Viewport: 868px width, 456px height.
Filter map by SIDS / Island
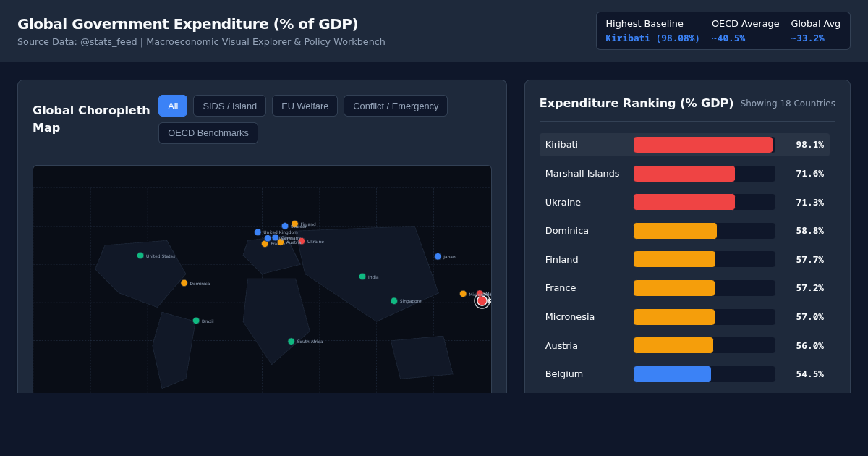(229, 106)
